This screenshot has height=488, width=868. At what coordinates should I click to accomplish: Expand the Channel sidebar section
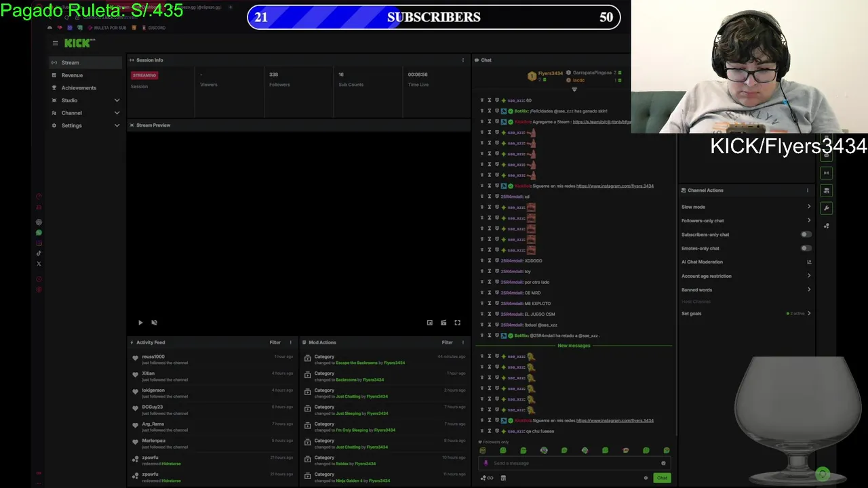coord(85,113)
